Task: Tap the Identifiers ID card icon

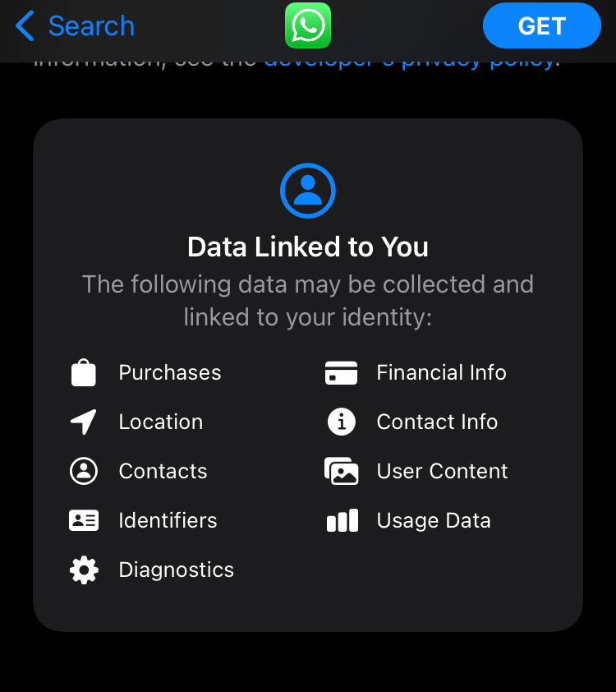Action: pos(84,520)
